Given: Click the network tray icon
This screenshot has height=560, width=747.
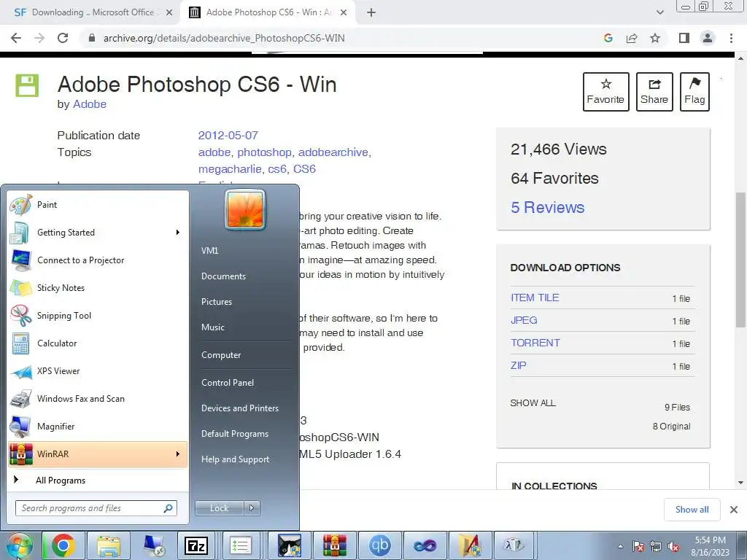Looking at the screenshot, I should click(x=656, y=547).
